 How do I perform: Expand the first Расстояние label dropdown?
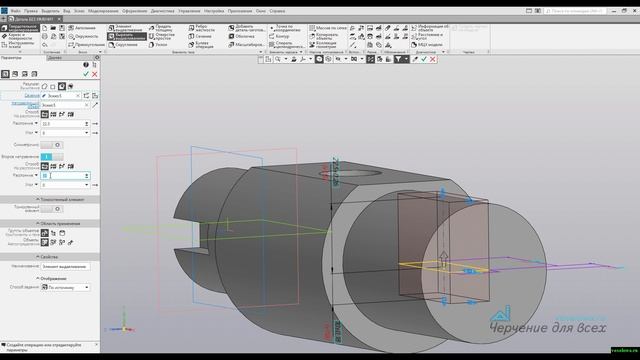click(x=36, y=123)
